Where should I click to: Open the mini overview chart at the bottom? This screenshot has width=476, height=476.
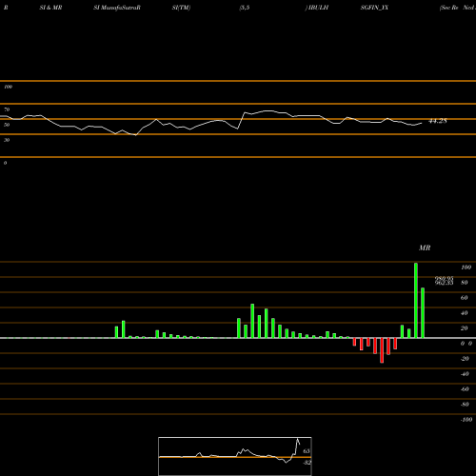coord(235,456)
